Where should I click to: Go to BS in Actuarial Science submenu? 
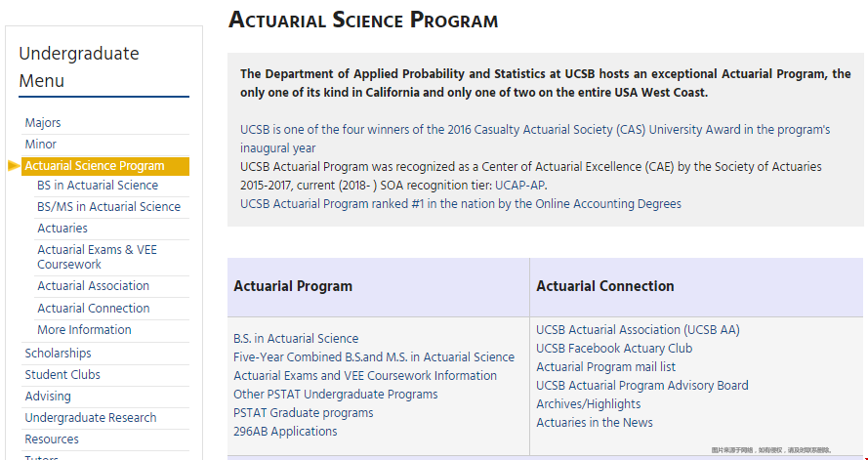98,186
